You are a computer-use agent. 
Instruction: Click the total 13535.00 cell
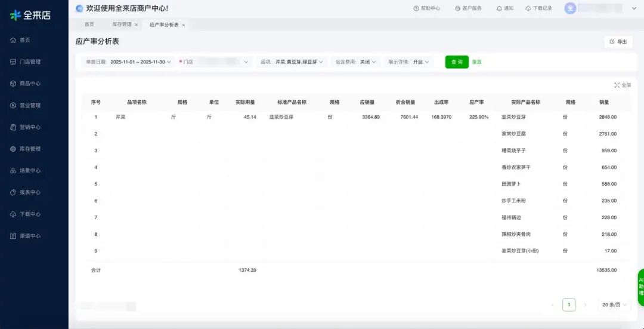tap(606, 270)
